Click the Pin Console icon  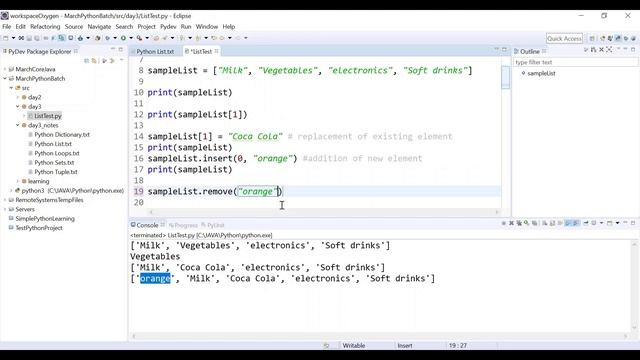[586, 223]
